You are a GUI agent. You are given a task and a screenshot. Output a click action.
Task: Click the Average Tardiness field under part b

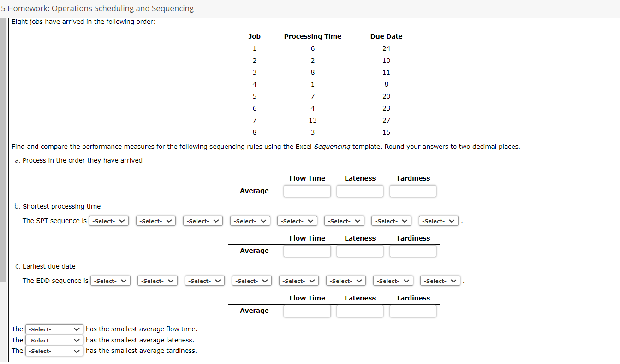pos(413,251)
